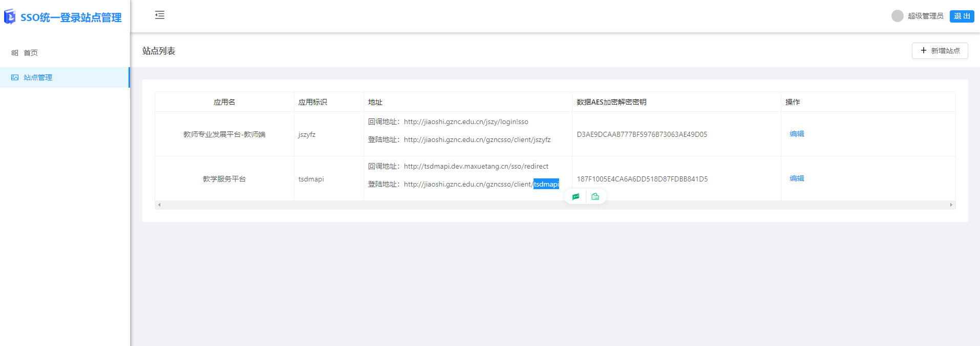Viewport: 980px width, 346px height.
Task: Click the site management picture icon
Action: [x=15, y=77]
